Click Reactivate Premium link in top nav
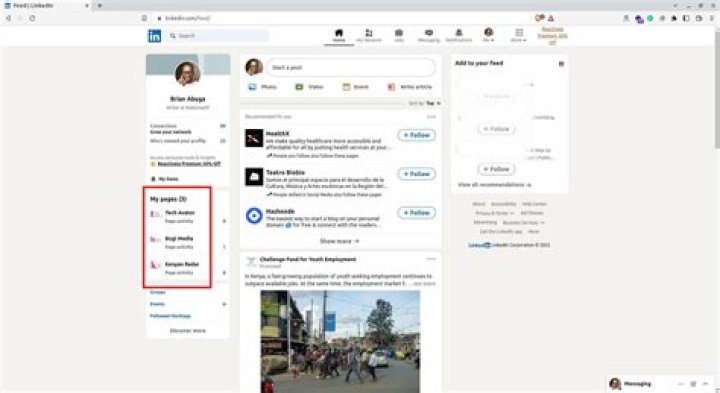The width and height of the screenshot is (720, 393). pyautogui.click(x=552, y=36)
